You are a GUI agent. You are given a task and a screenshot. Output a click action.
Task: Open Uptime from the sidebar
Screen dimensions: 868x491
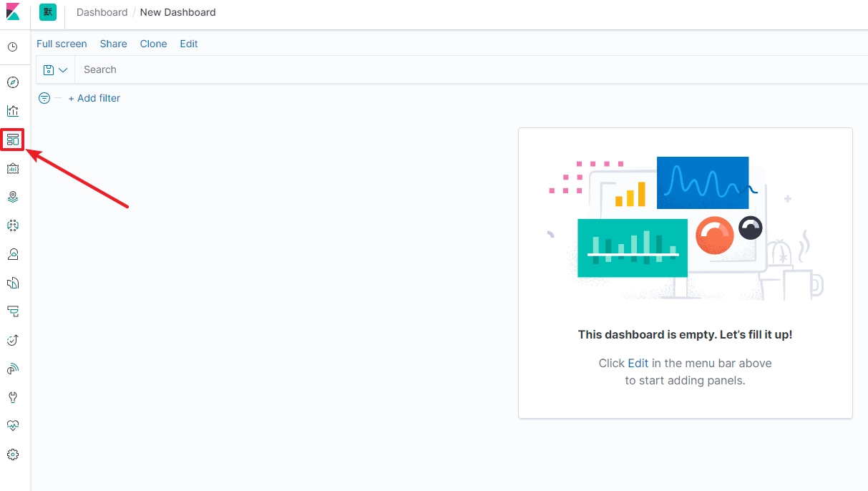[13, 340]
